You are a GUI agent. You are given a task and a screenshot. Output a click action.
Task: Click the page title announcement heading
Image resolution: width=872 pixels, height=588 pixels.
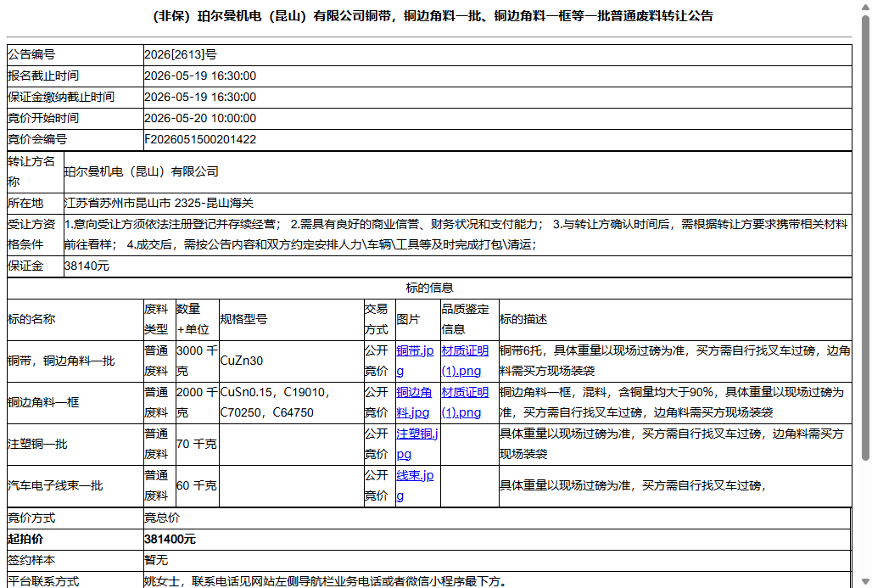(x=433, y=16)
